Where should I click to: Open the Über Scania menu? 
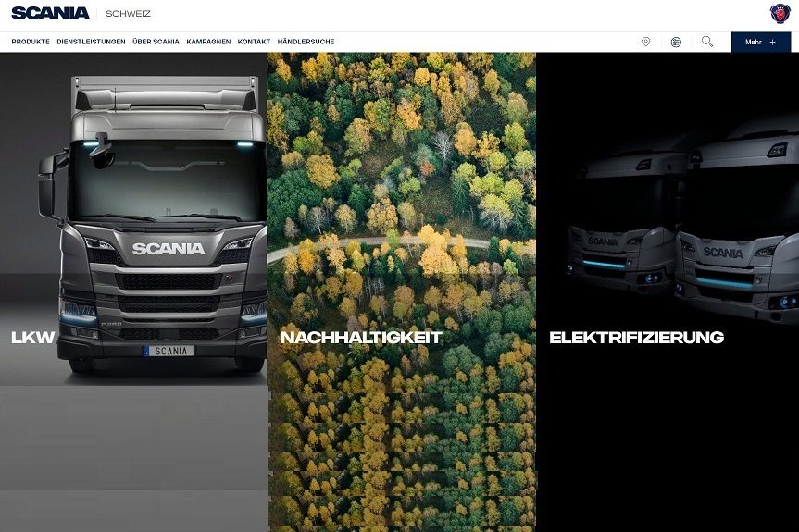[x=156, y=42]
